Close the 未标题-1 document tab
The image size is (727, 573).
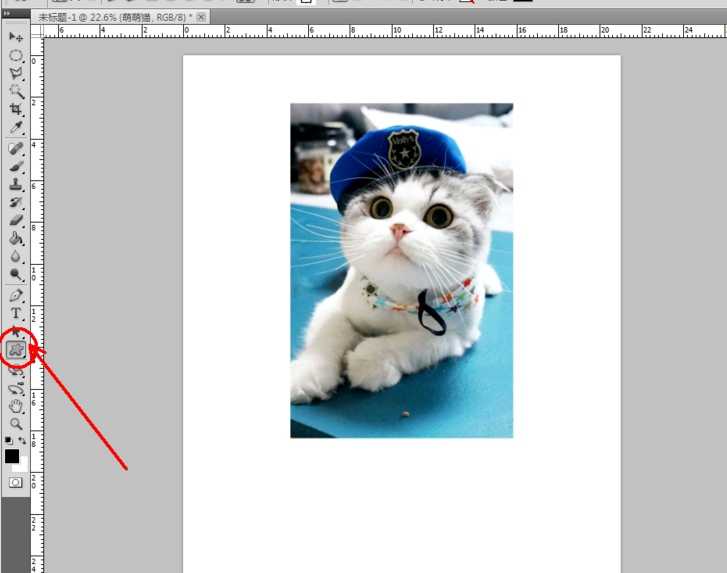click(x=202, y=18)
